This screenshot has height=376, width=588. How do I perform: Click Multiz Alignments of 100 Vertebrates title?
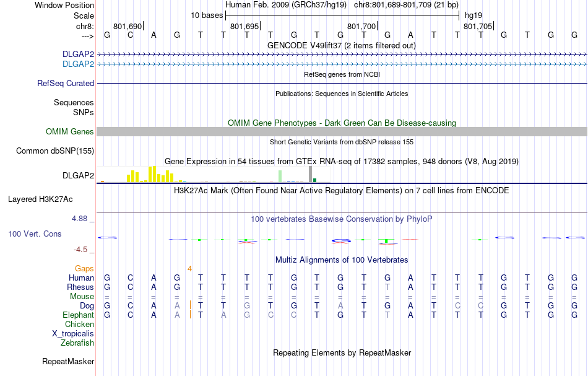tap(342, 260)
